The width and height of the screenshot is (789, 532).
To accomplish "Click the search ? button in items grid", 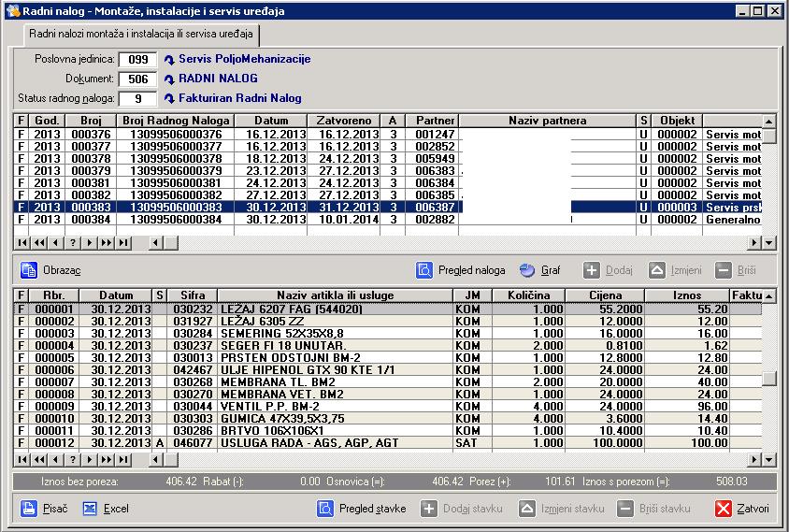I will [x=73, y=459].
